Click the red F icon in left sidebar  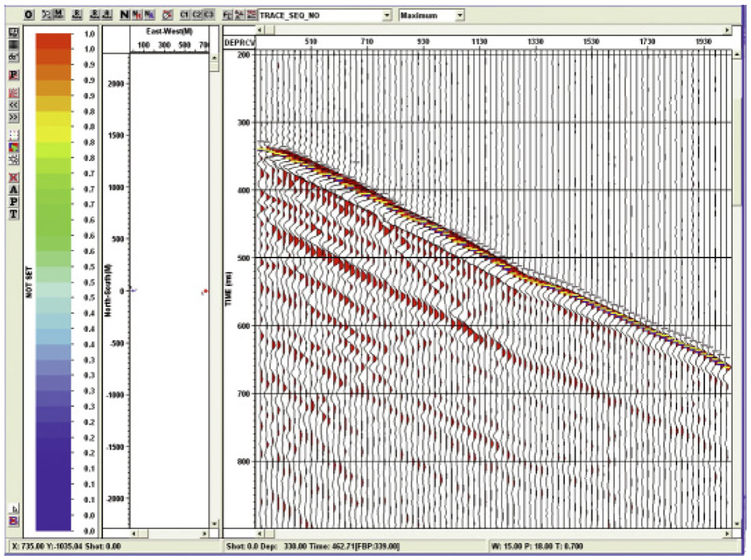(x=13, y=75)
